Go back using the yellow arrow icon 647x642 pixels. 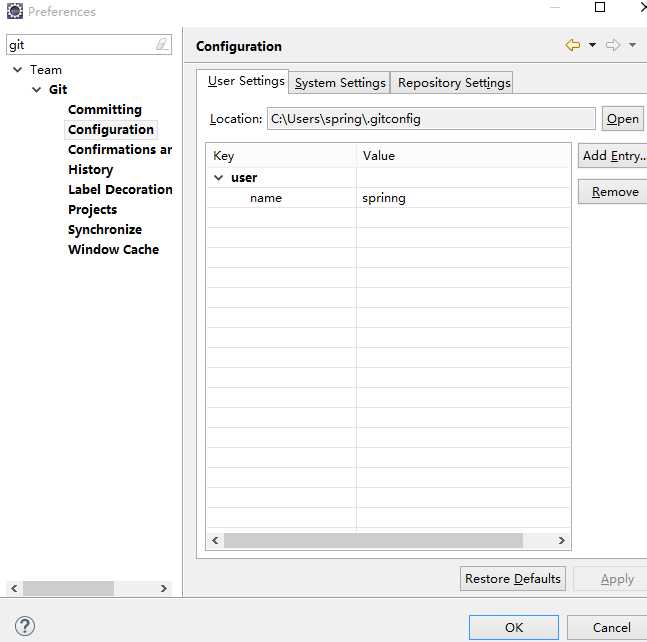(x=573, y=45)
